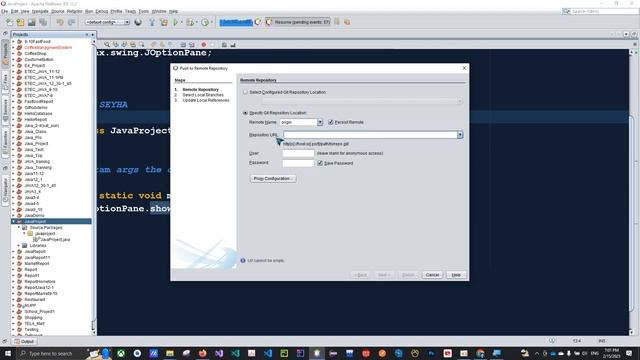
Task: Open Xbox app from the taskbar
Action: [121, 353]
